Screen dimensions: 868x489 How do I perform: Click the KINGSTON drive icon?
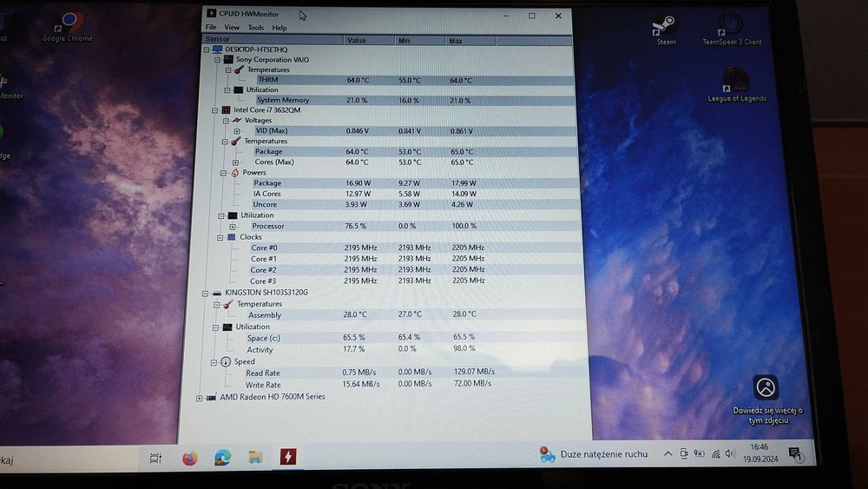point(216,293)
